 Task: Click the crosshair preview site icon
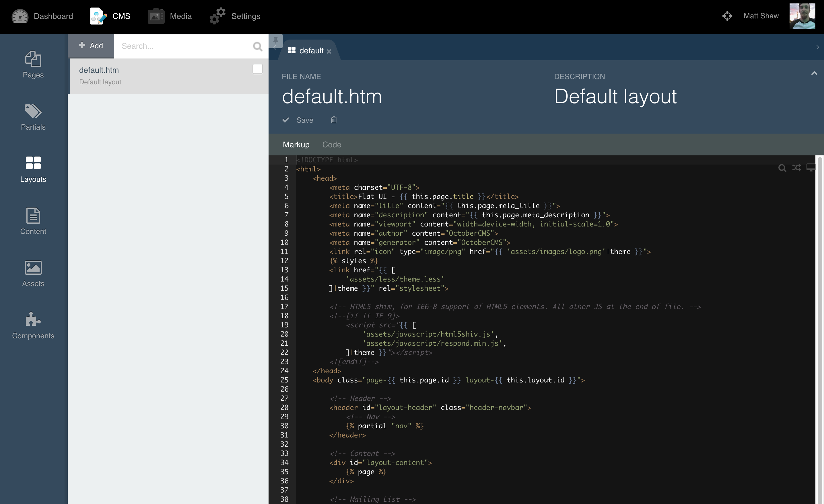click(727, 16)
